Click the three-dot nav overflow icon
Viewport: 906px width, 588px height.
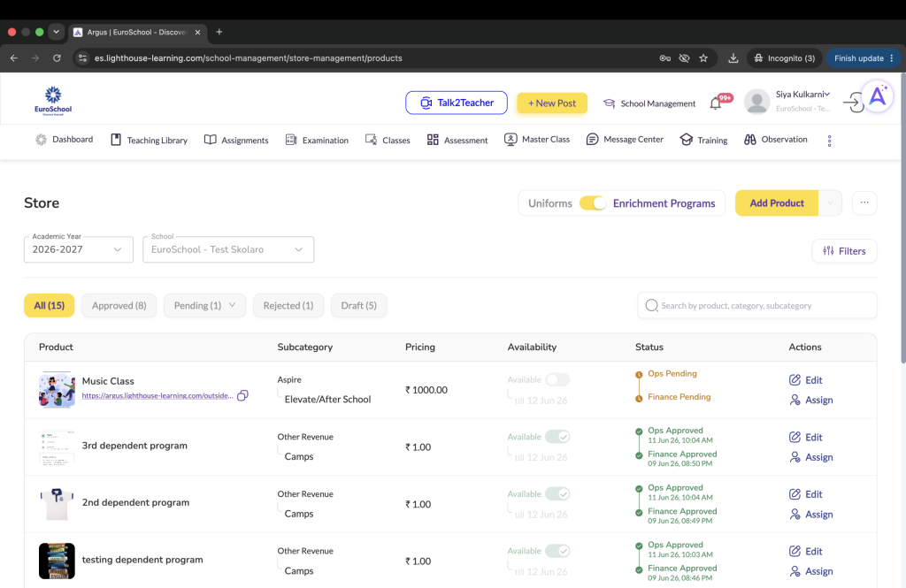click(x=829, y=141)
